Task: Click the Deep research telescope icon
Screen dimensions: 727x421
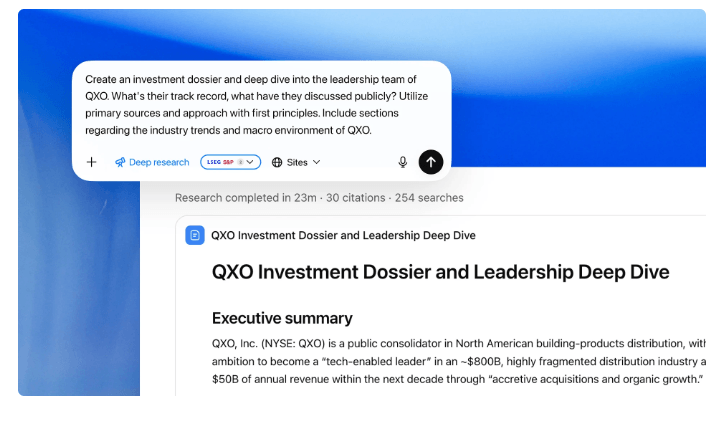Action: click(x=120, y=162)
